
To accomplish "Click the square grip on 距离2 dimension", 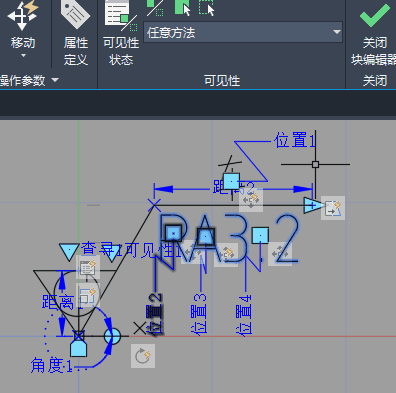I will (x=231, y=181).
